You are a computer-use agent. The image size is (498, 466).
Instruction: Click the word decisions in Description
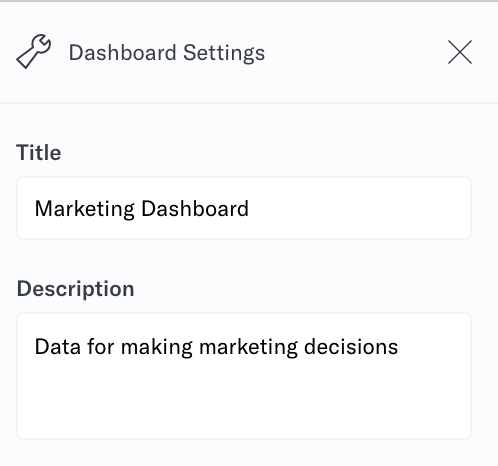(351, 347)
